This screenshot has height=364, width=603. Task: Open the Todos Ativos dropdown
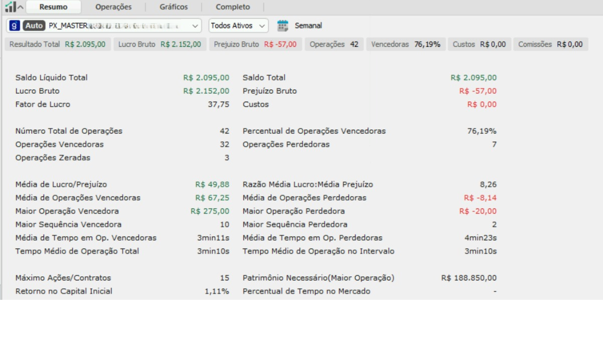[x=238, y=25]
